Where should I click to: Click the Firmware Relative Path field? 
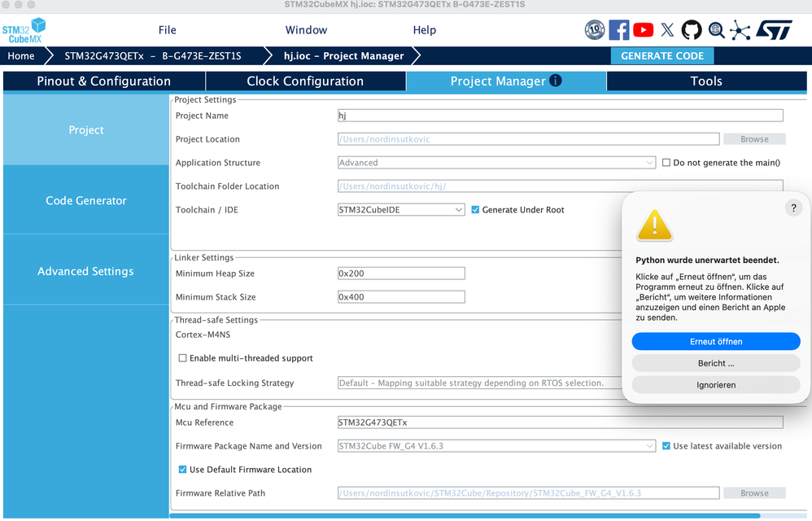click(x=528, y=493)
